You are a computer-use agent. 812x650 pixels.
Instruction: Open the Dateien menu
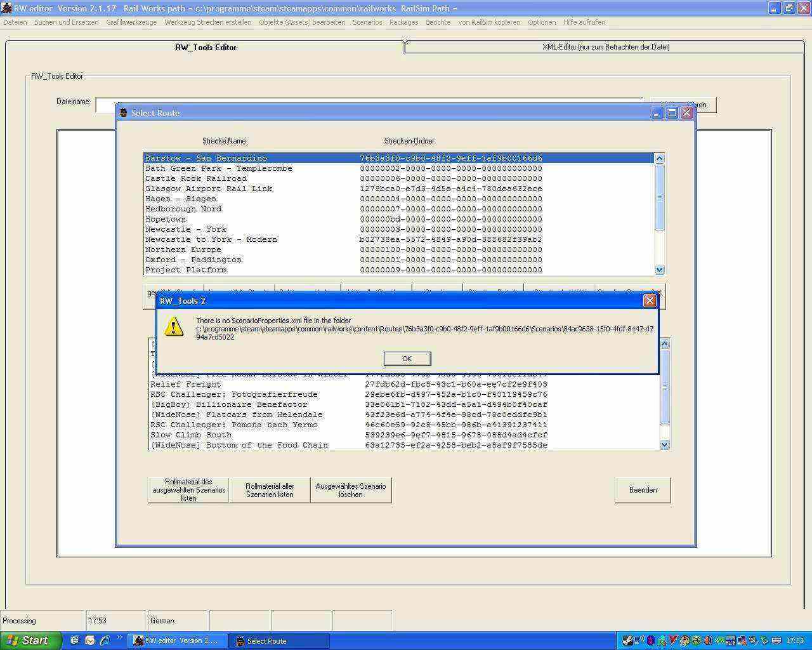[x=15, y=22]
